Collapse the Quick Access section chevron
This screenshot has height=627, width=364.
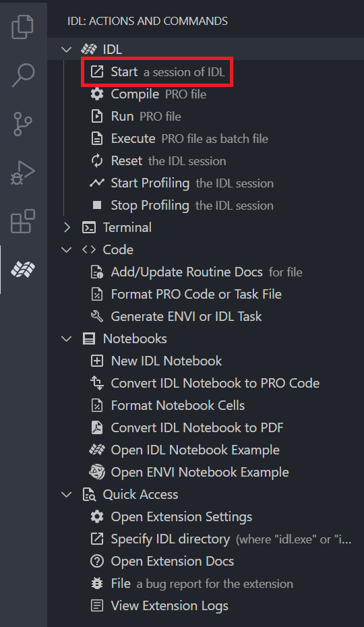point(67,495)
